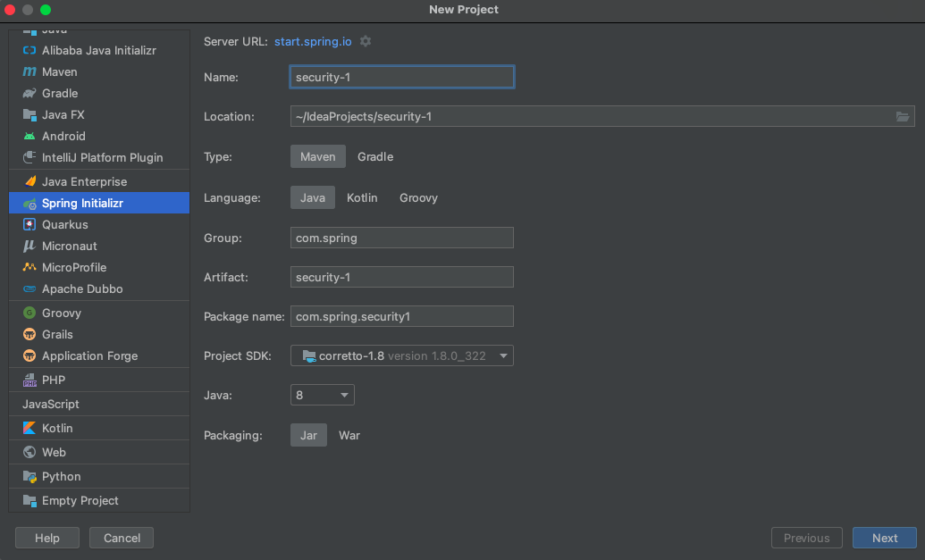925x560 pixels.
Task: Open server URL settings gear
Action: coord(366,41)
